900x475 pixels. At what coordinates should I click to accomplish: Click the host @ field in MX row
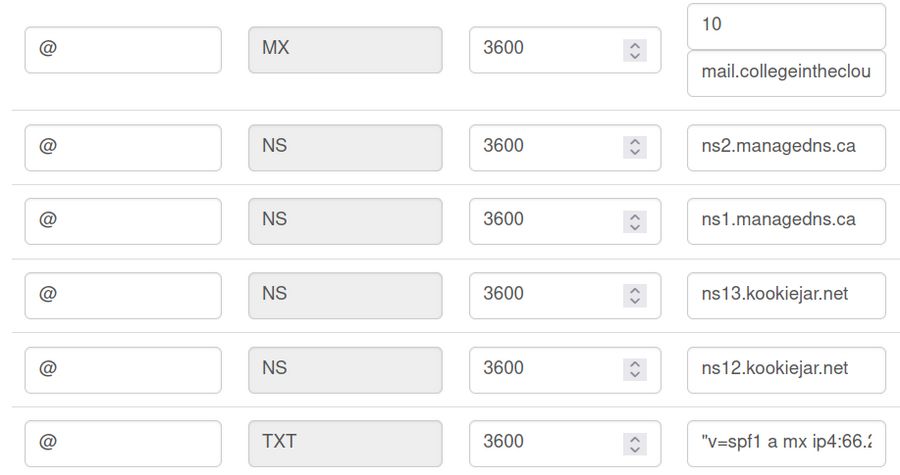coord(123,50)
